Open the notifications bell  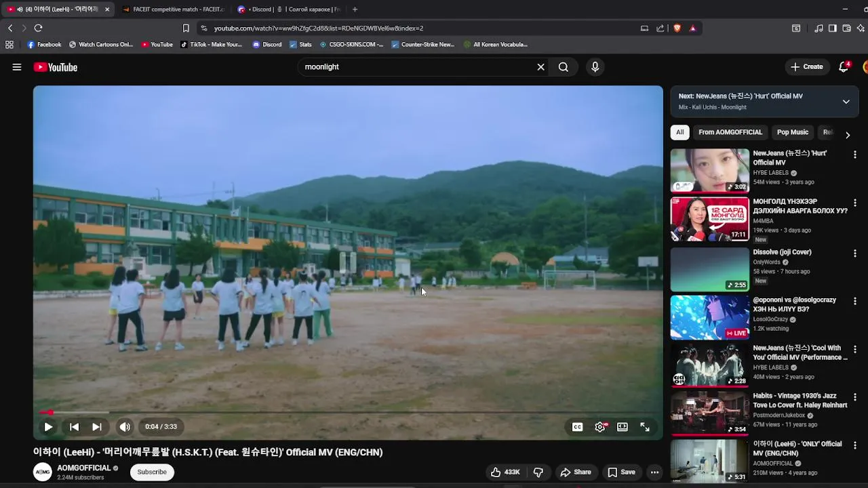pos(844,67)
